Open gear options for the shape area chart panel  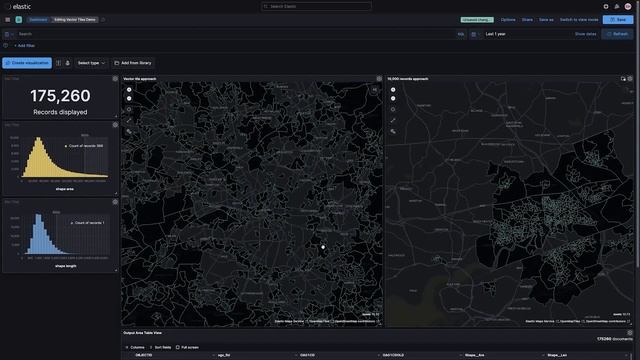115,125
